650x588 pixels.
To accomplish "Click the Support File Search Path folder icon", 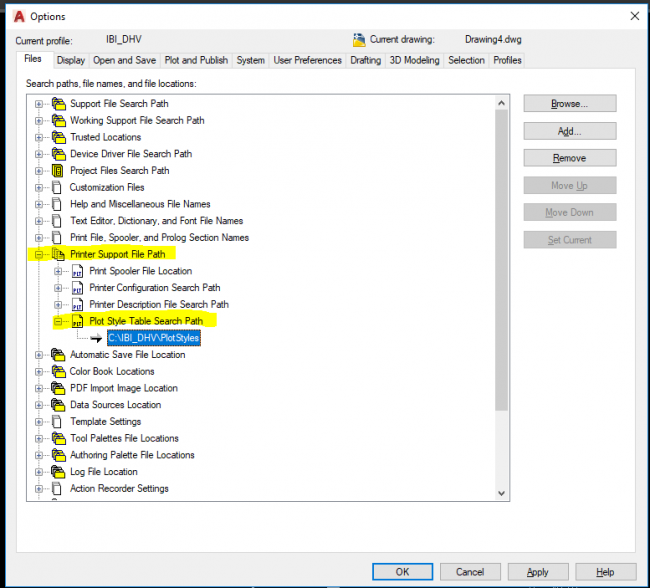I will click(58, 104).
